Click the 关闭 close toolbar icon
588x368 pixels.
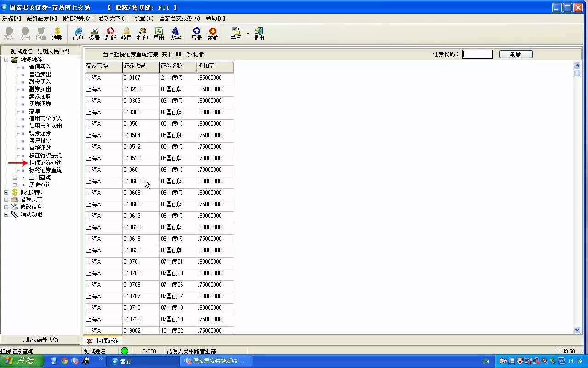236,34
